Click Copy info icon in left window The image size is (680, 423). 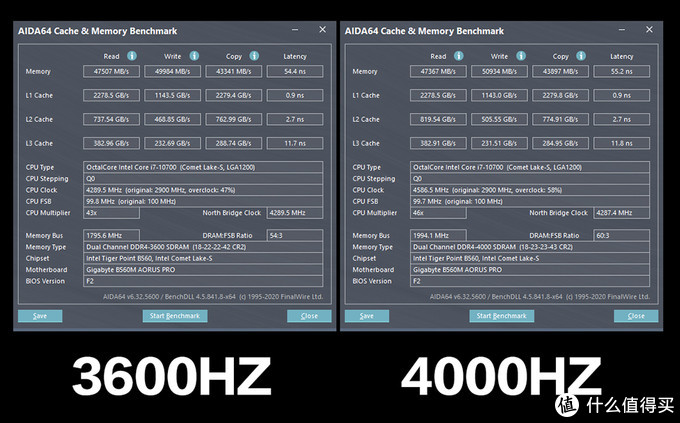[254, 56]
